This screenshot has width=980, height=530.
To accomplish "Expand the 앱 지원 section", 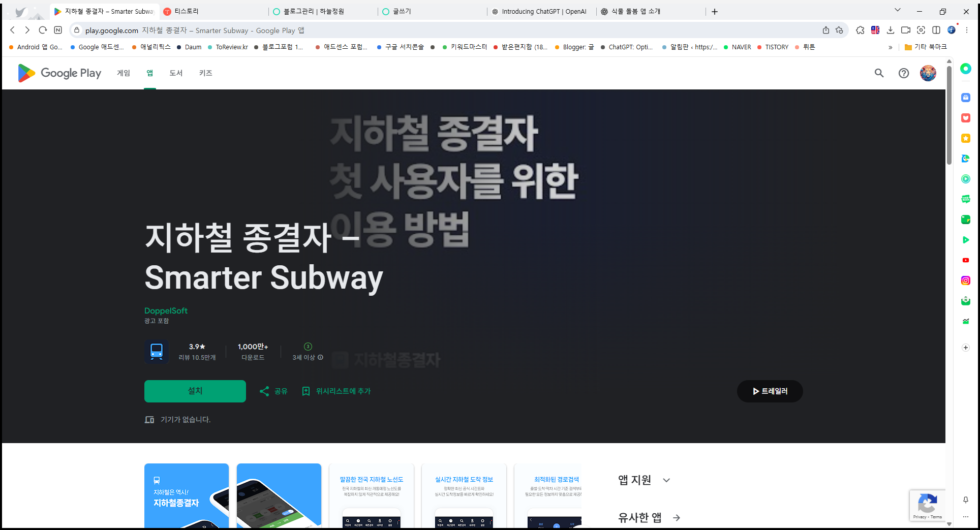I will point(666,480).
